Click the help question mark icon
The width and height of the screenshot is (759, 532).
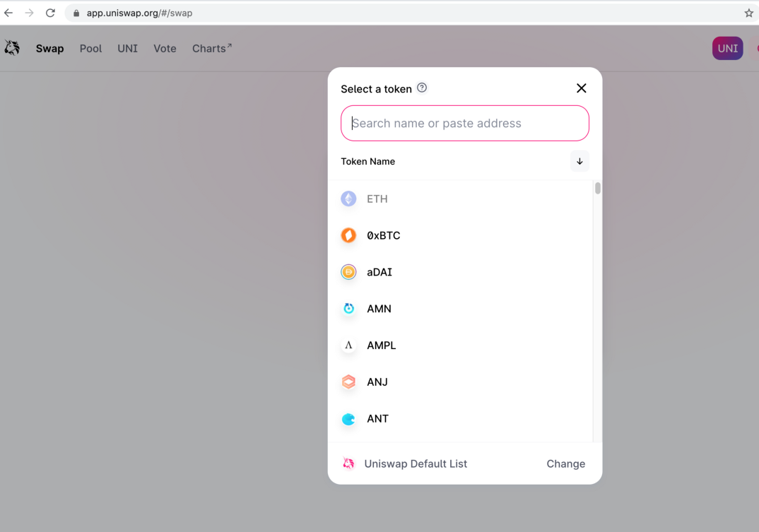point(422,88)
